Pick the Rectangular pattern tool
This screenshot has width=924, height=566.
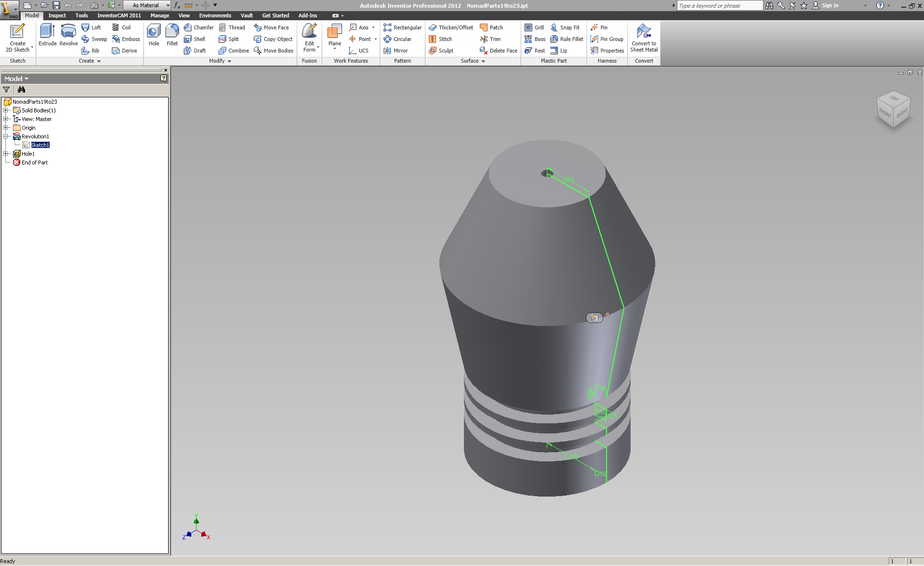point(402,27)
